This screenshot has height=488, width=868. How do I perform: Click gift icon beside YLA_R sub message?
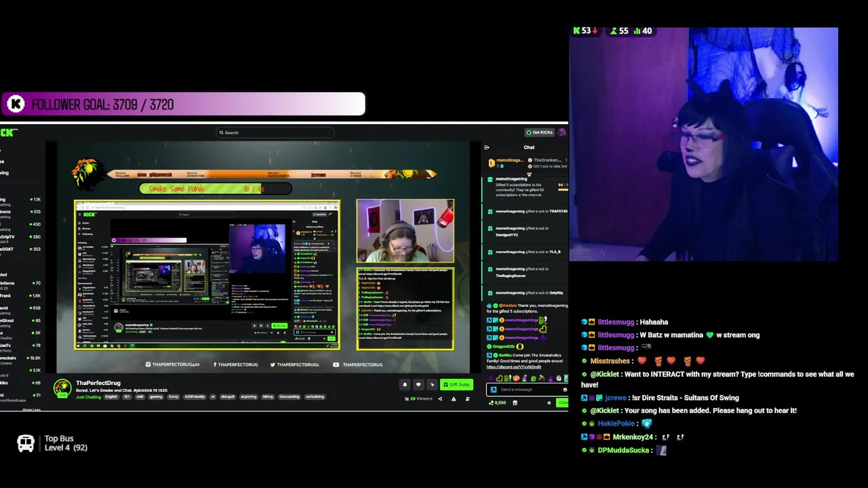tap(490, 252)
